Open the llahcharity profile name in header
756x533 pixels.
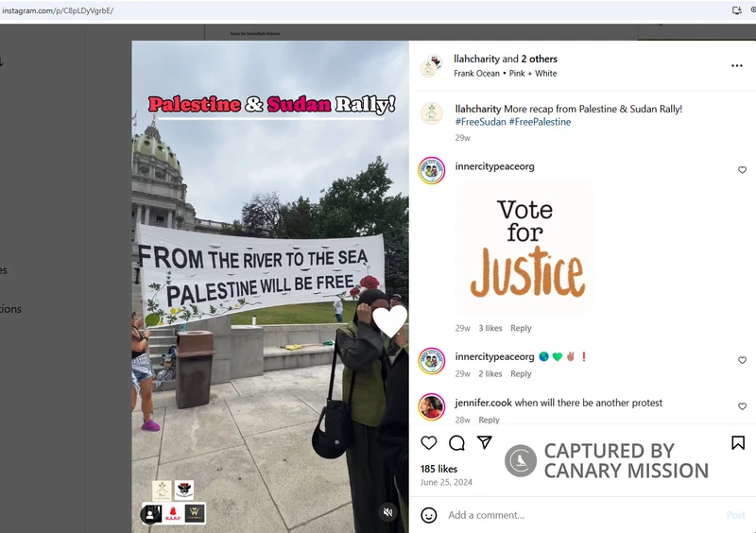[476, 59]
